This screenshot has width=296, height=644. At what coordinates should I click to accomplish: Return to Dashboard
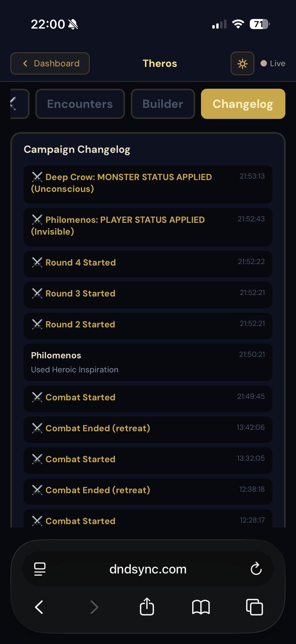click(49, 63)
